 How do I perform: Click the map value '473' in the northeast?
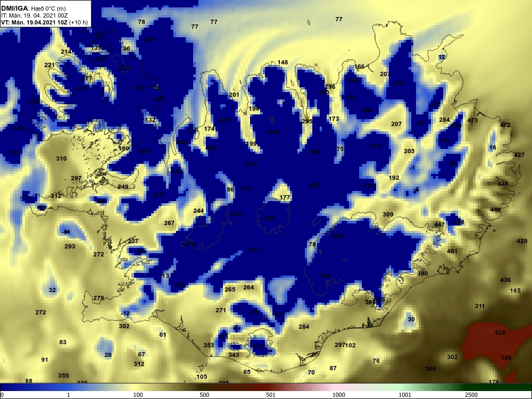pos(472,120)
